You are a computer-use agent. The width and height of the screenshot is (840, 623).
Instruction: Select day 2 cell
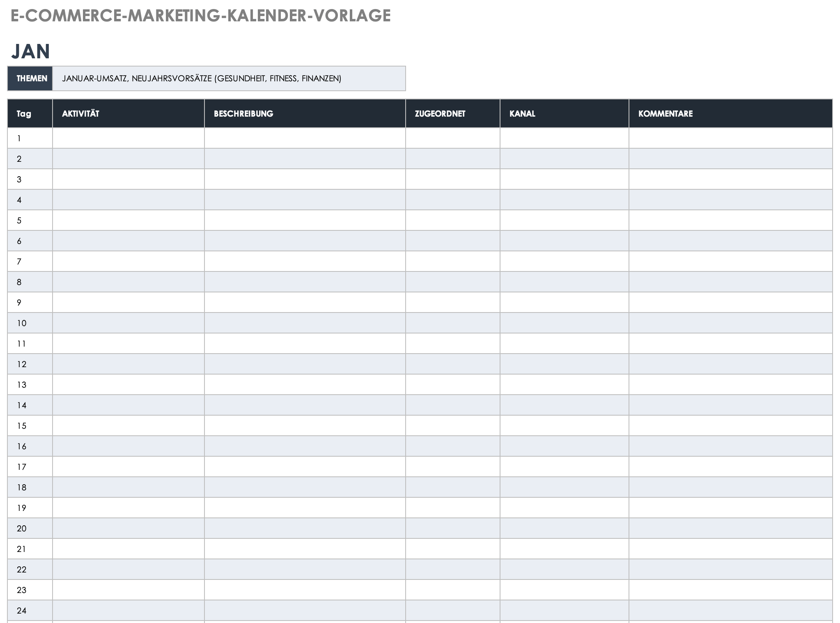tap(30, 159)
